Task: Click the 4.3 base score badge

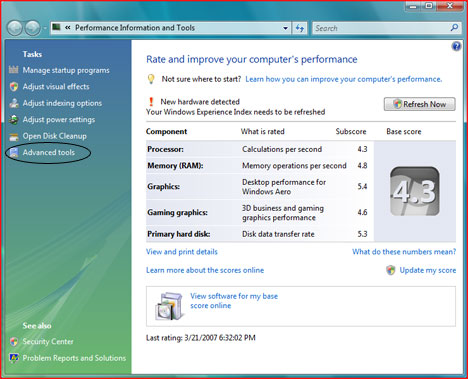Action: 415,191
